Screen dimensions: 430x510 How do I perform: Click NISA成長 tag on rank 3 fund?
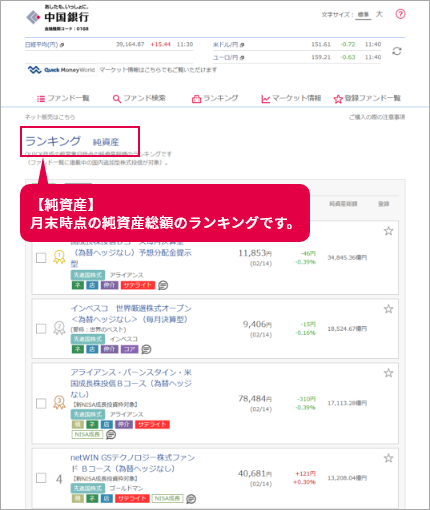click(87, 434)
